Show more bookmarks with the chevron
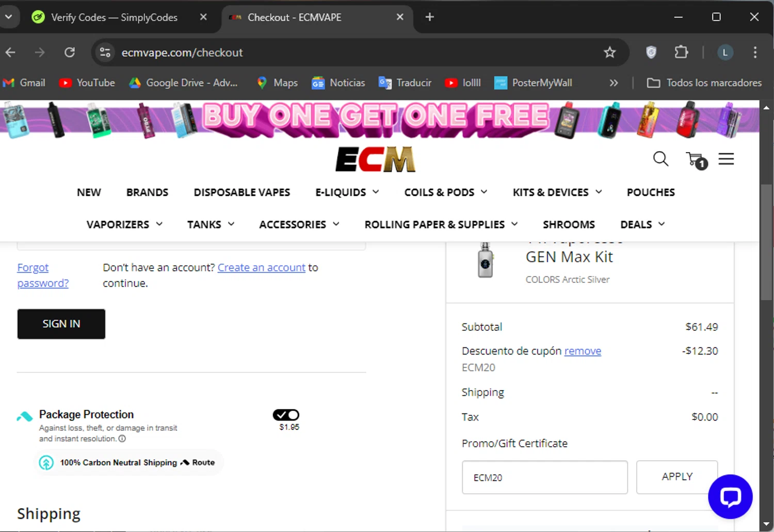 pos(614,83)
